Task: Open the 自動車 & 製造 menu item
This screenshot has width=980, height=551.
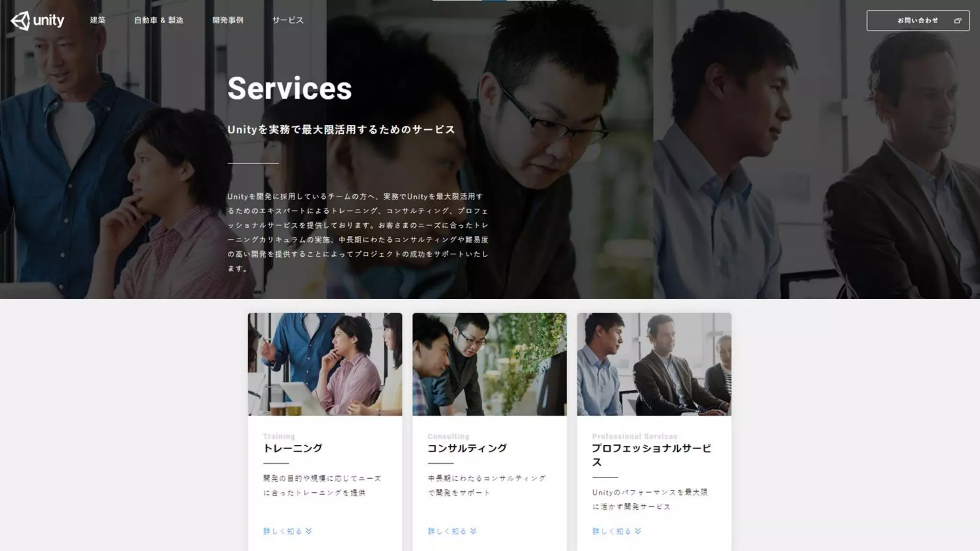Action: tap(159, 20)
